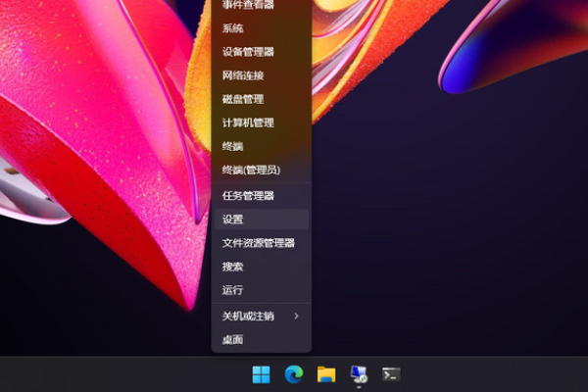Choose 运行 from the menu
This screenshot has width=588, height=392.
[x=262, y=290]
